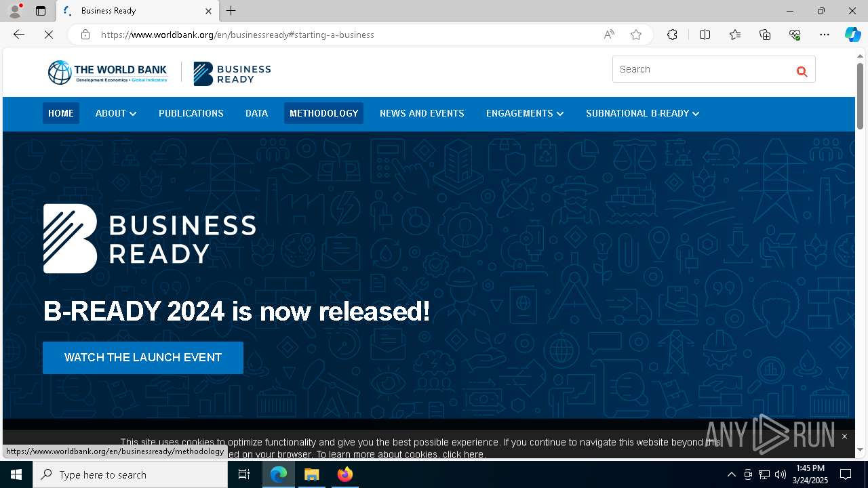Close the Business Ready browser tab
Viewport: 868px width, 488px height.
click(x=208, y=11)
